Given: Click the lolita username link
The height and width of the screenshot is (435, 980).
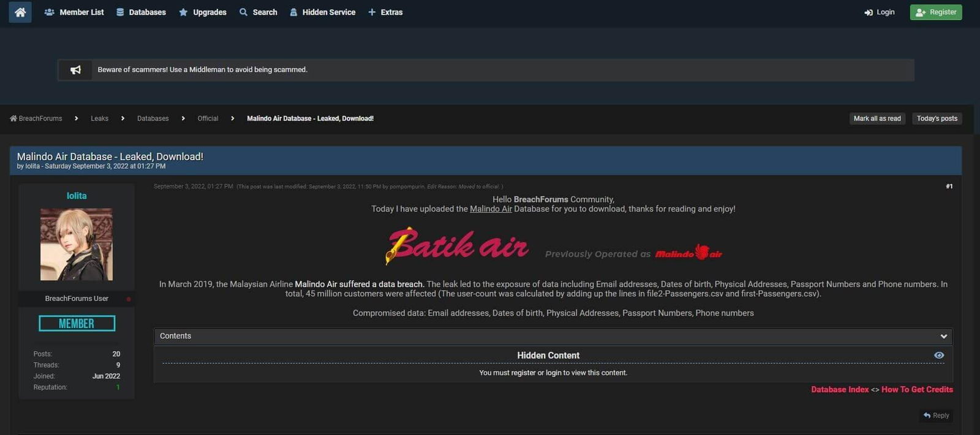Looking at the screenshot, I should click(77, 196).
